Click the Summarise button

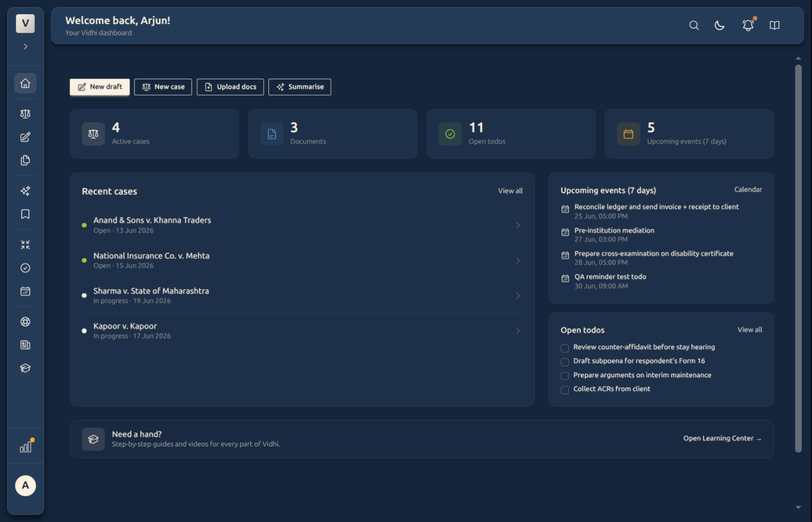[x=300, y=87]
